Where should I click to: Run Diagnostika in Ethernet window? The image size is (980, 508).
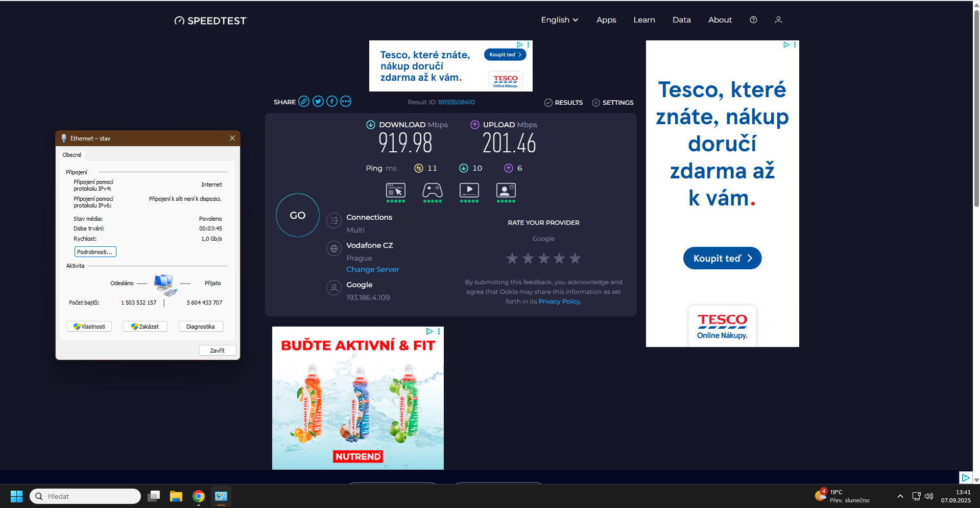[201, 327]
